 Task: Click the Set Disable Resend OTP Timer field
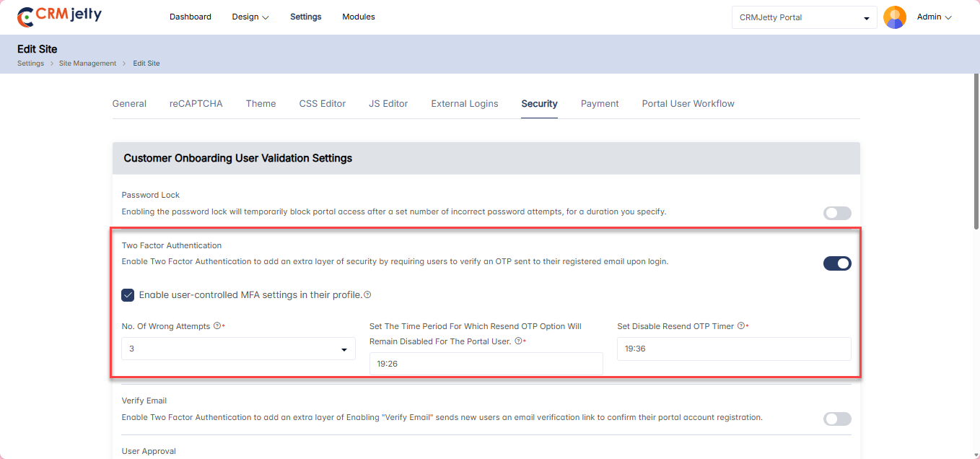pos(734,349)
